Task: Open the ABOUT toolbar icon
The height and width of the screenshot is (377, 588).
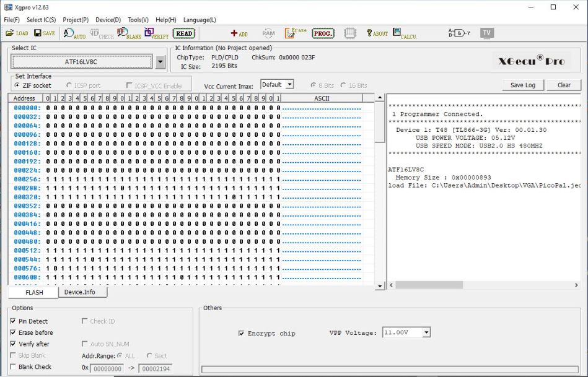Action: (x=377, y=33)
